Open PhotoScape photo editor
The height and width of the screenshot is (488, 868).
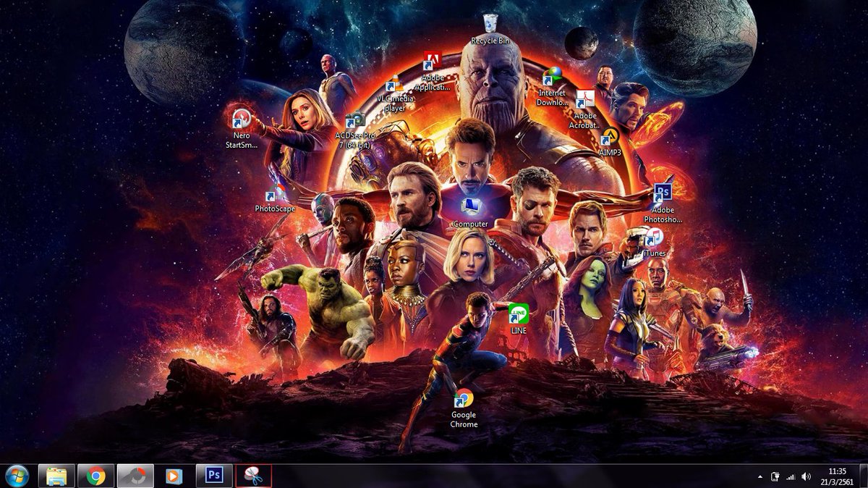pos(273,194)
